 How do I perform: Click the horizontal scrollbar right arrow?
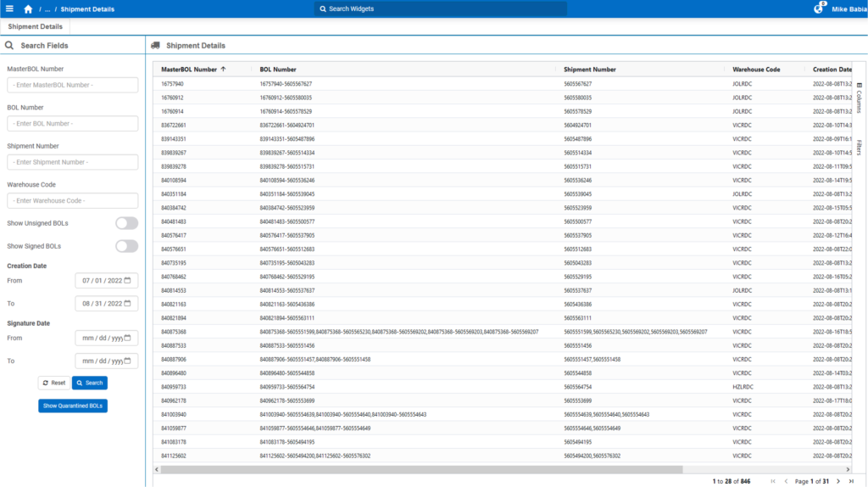pyautogui.click(x=848, y=469)
